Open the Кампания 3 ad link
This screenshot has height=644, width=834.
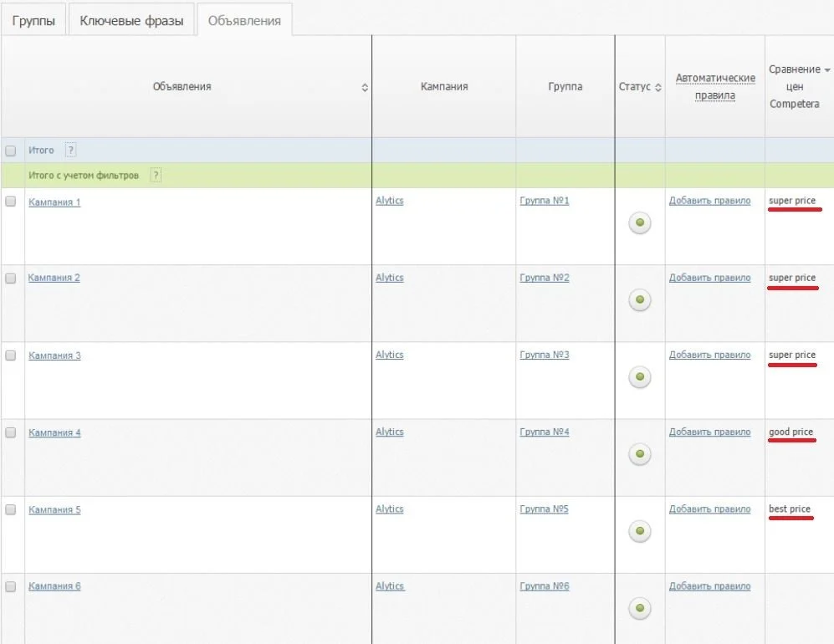(x=54, y=355)
